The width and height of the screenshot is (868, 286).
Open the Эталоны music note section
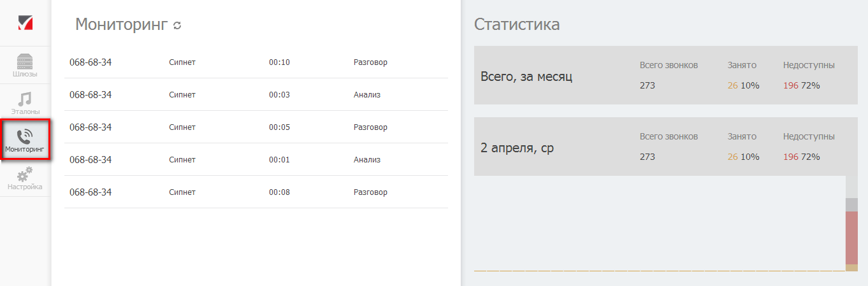pos(25,102)
